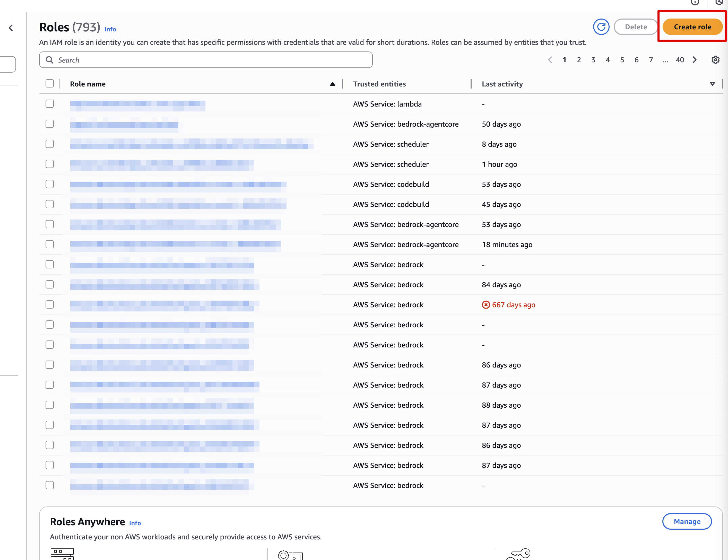Screen dimensions: 728x560
Task: Select the role last active 1 hour ago
Action: click(50, 164)
